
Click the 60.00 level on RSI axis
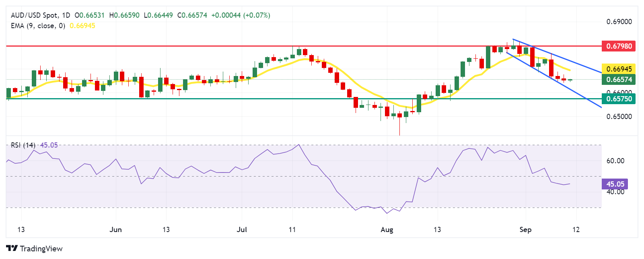(x=615, y=161)
